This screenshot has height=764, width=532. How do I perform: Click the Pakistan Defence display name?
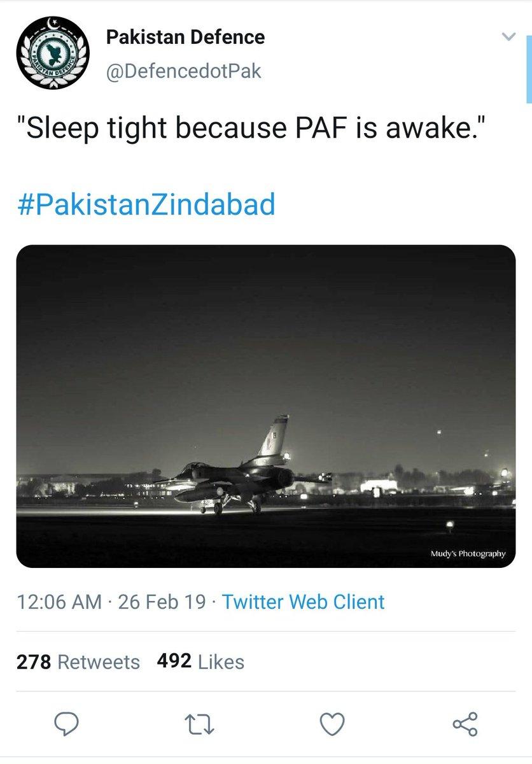point(185,38)
